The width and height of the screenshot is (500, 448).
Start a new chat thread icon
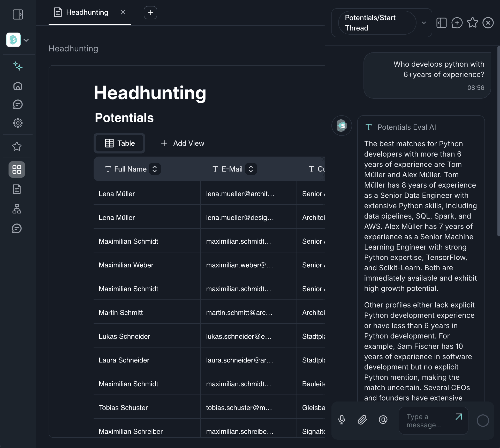click(x=457, y=23)
